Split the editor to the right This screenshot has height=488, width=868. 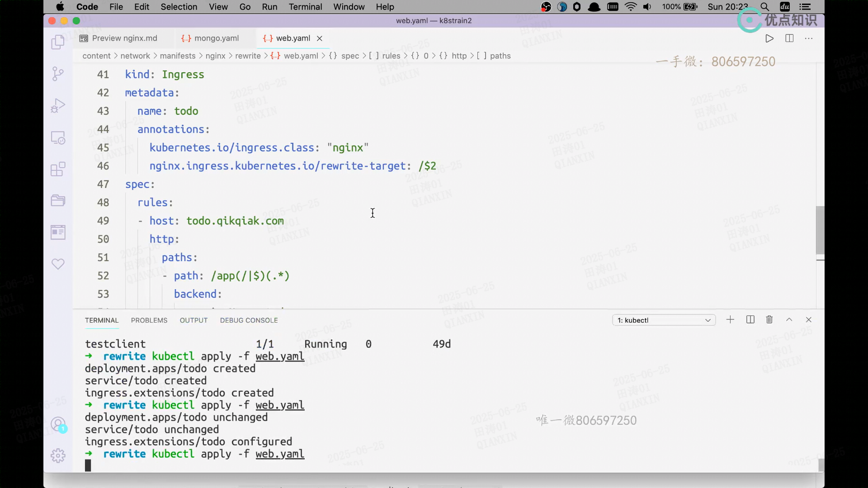(789, 38)
